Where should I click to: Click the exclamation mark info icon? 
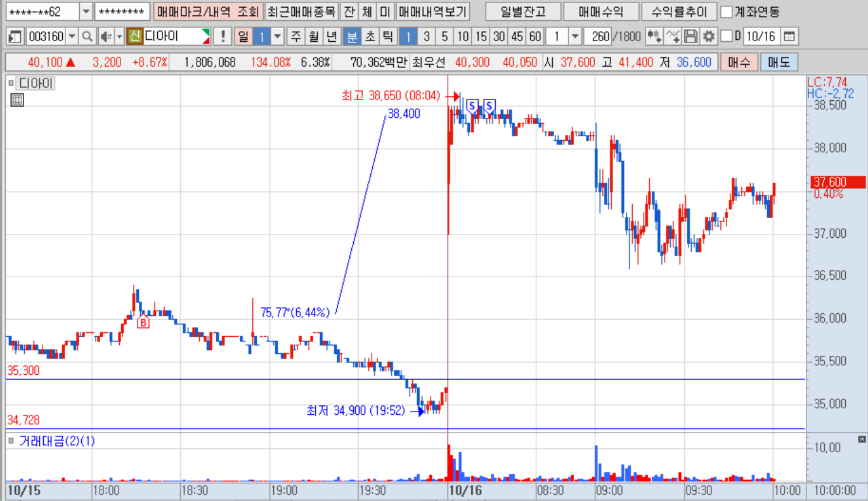(x=222, y=36)
